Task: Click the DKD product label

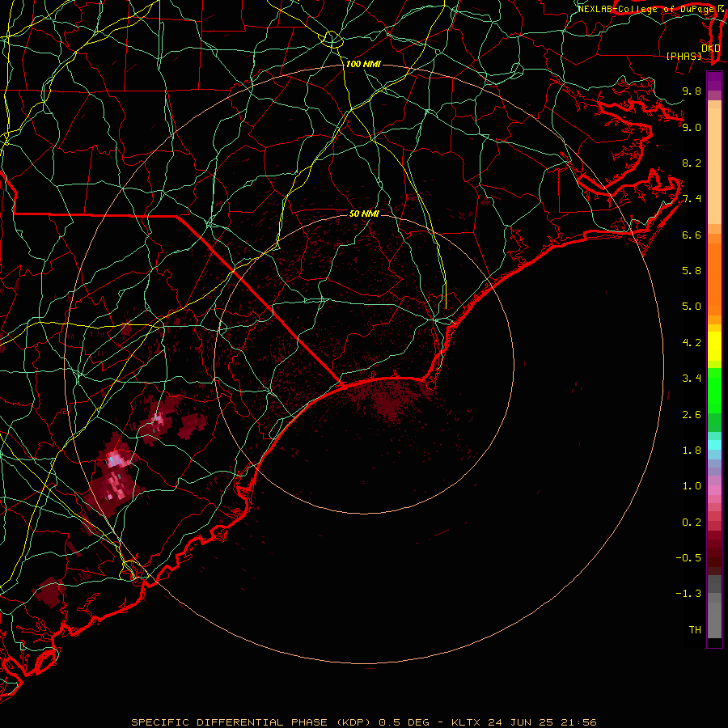Action: pyautogui.click(x=711, y=49)
